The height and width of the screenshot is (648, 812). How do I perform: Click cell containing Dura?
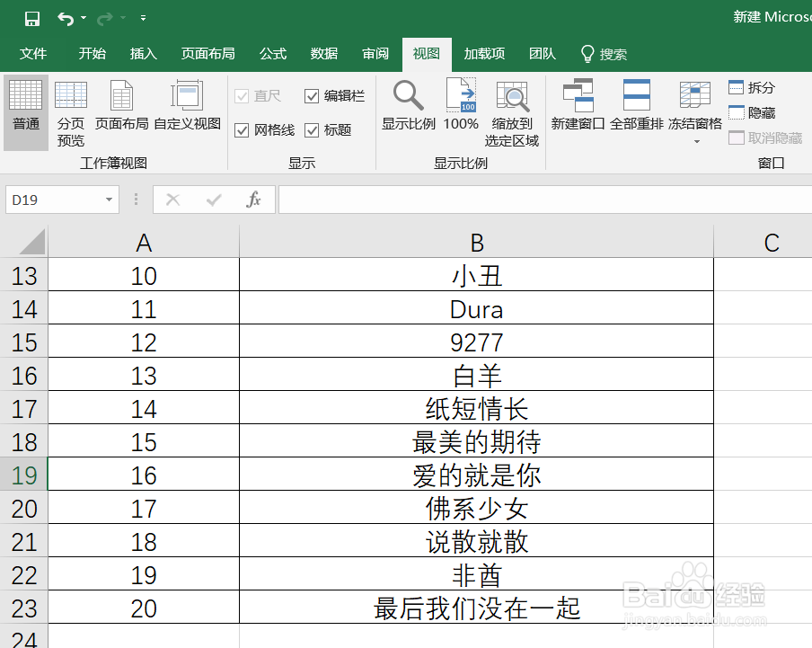[476, 308]
